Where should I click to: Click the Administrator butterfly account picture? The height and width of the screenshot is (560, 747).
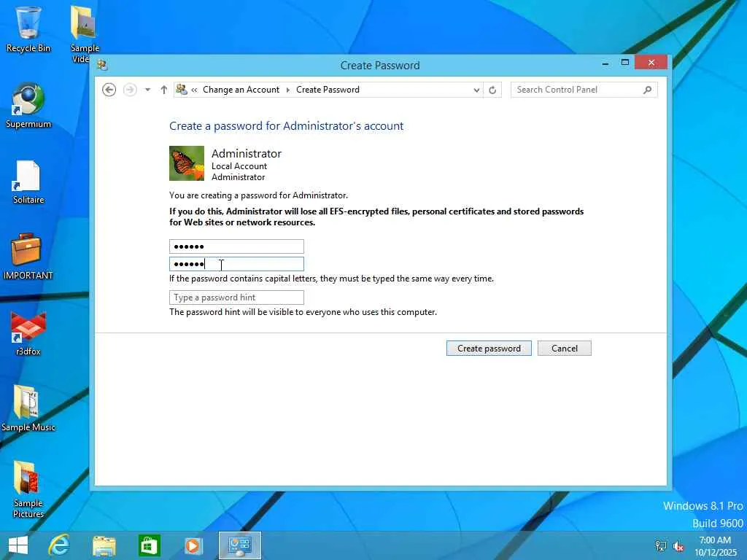click(x=187, y=163)
